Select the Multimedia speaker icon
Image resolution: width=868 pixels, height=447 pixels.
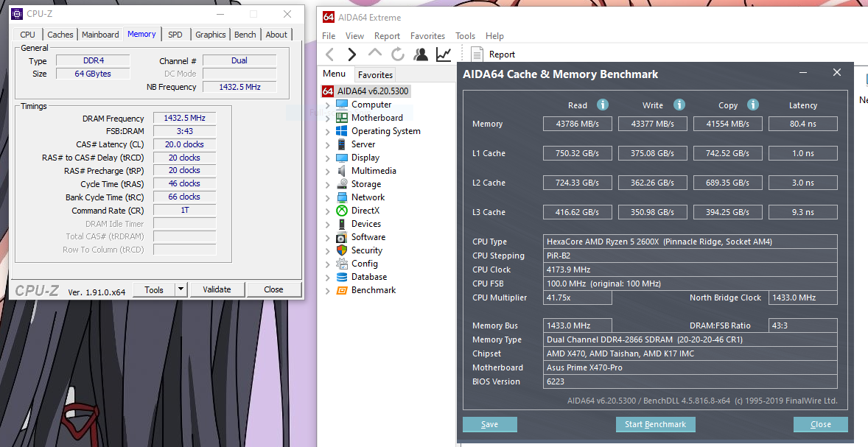pyautogui.click(x=342, y=171)
